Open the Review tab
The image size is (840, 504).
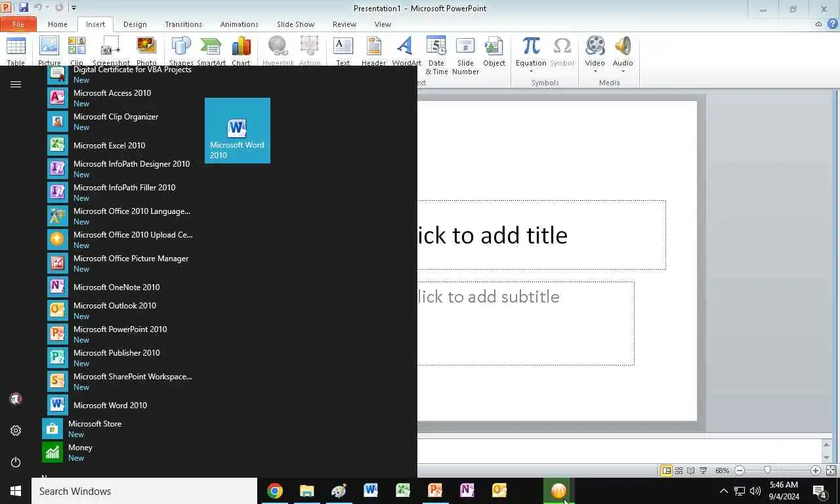345,24
